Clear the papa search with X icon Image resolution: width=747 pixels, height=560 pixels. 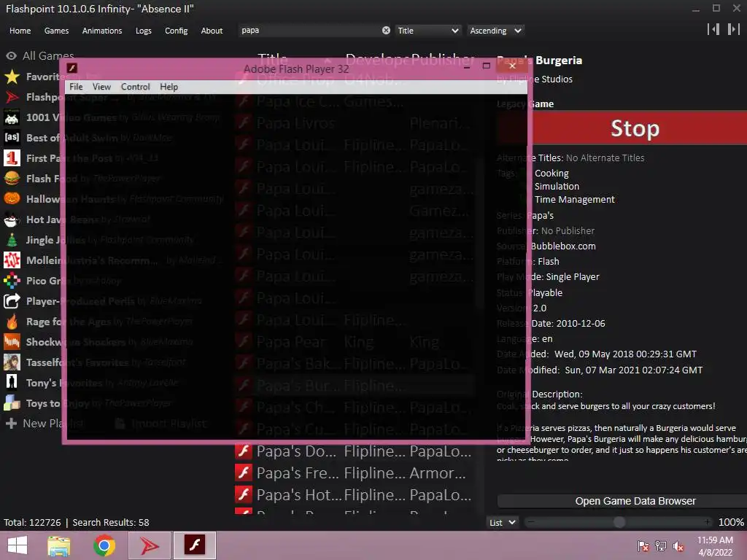tap(386, 31)
